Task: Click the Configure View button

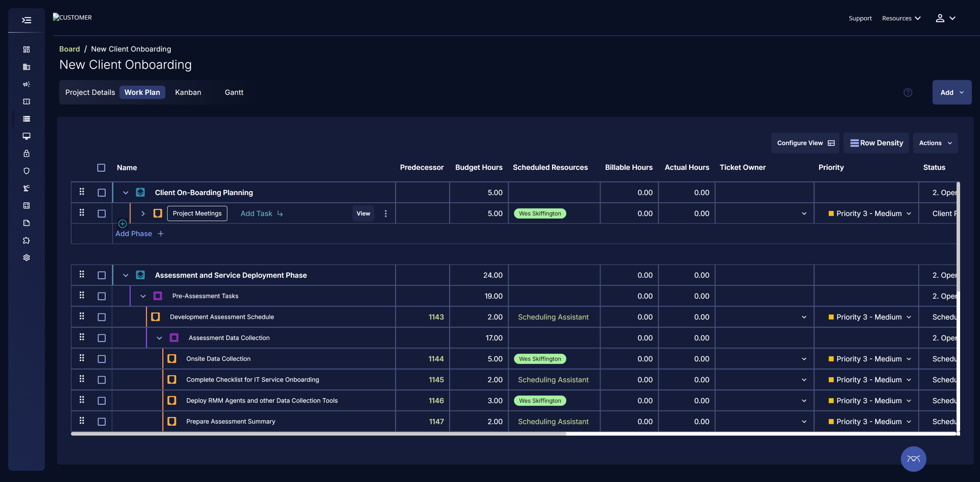Action: click(805, 143)
